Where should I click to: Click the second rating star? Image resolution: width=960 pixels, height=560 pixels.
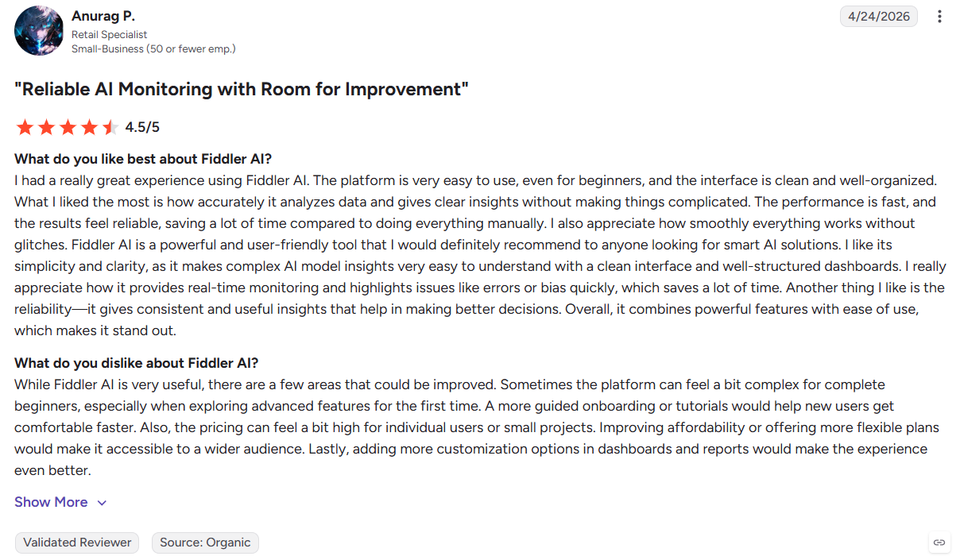46,127
